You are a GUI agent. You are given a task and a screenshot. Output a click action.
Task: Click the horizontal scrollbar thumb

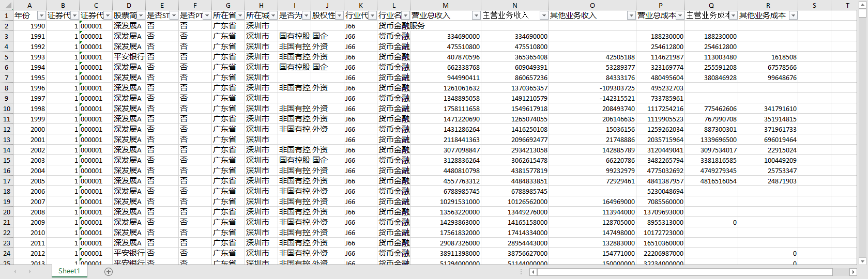coord(685,272)
